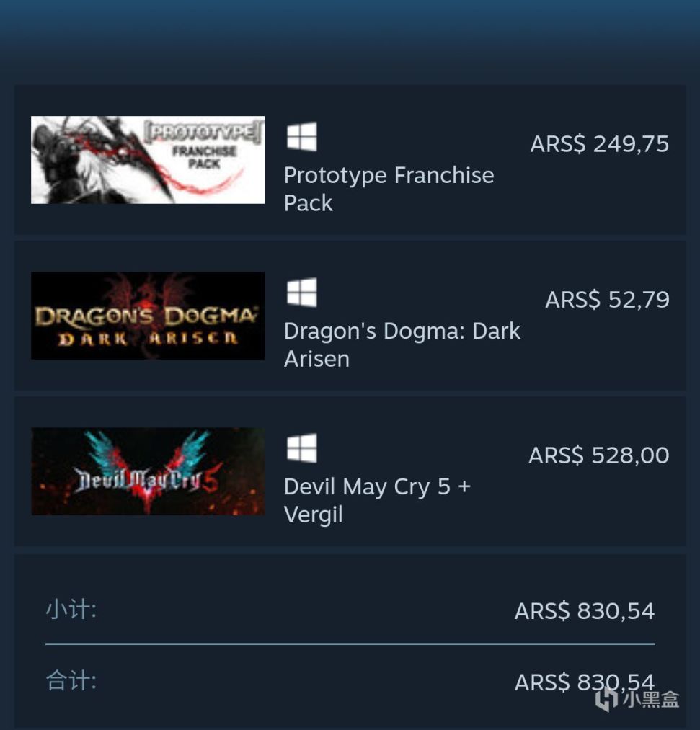The height and width of the screenshot is (730, 700).
Task: Click Windows icon above Prototype Franchise Pack
Action: (302, 136)
